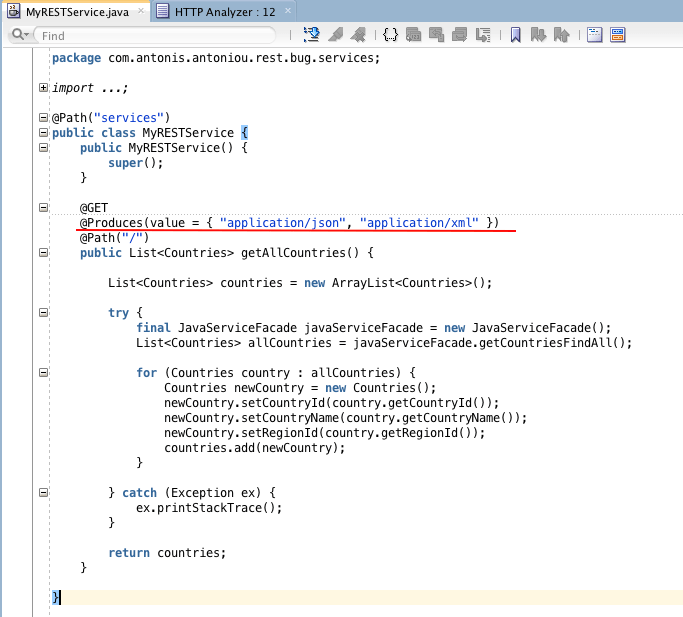The width and height of the screenshot is (683, 617).
Task: Click the setRegionId line
Action: [325, 433]
